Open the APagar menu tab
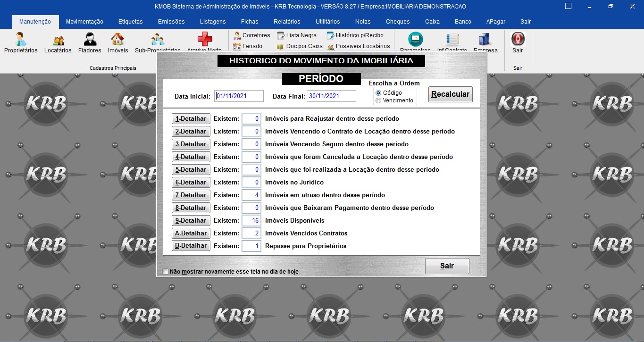Image resolution: width=644 pixels, height=342 pixels. 496,22
